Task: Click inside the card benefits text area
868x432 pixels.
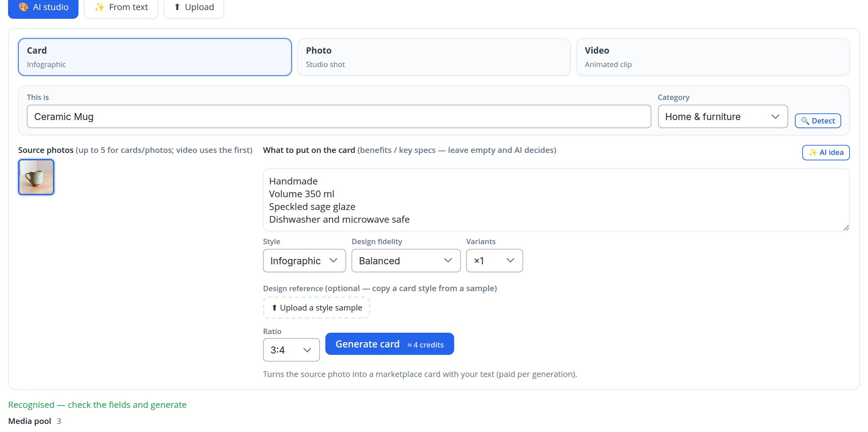Action: (x=556, y=200)
